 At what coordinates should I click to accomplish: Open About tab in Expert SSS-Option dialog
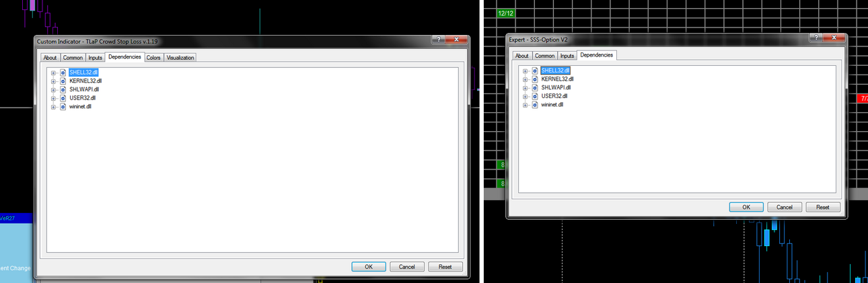[x=521, y=56]
